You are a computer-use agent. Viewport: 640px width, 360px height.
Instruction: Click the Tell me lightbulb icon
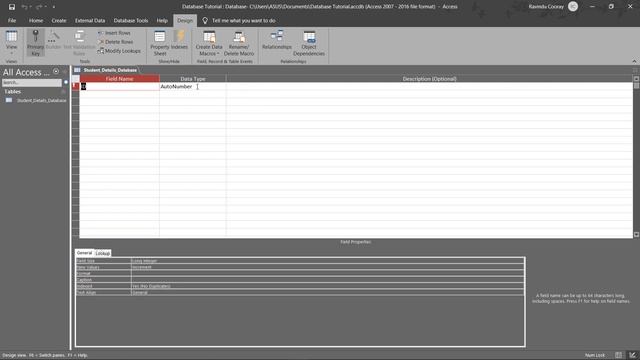[x=205, y=20]
